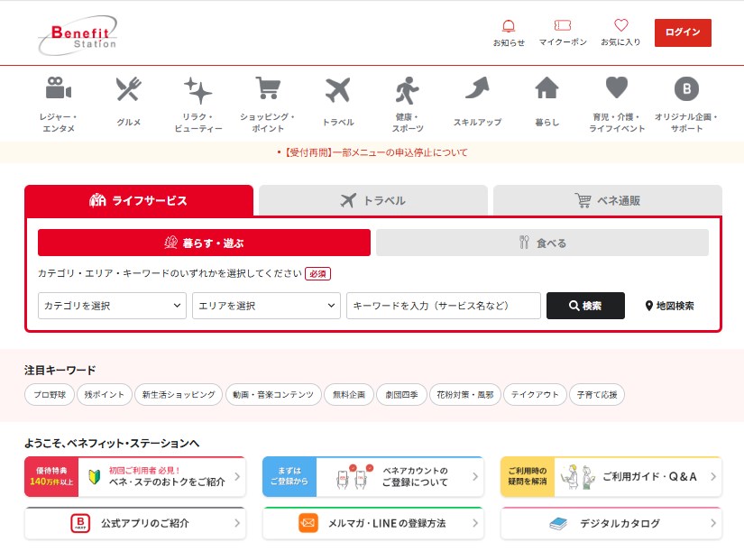Open the お気に入り heart favorites icon
The image size is (744, 560).
[620, 27]
